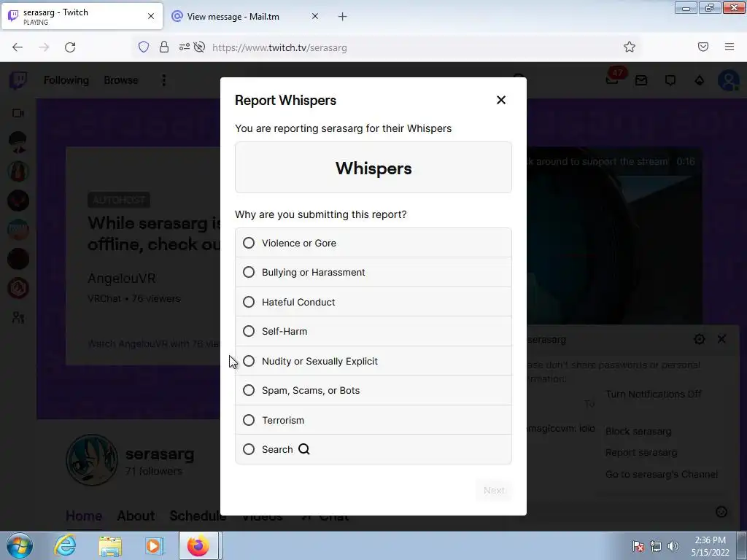Open the Following page
747x560 pixels.
tap(66, 80)
